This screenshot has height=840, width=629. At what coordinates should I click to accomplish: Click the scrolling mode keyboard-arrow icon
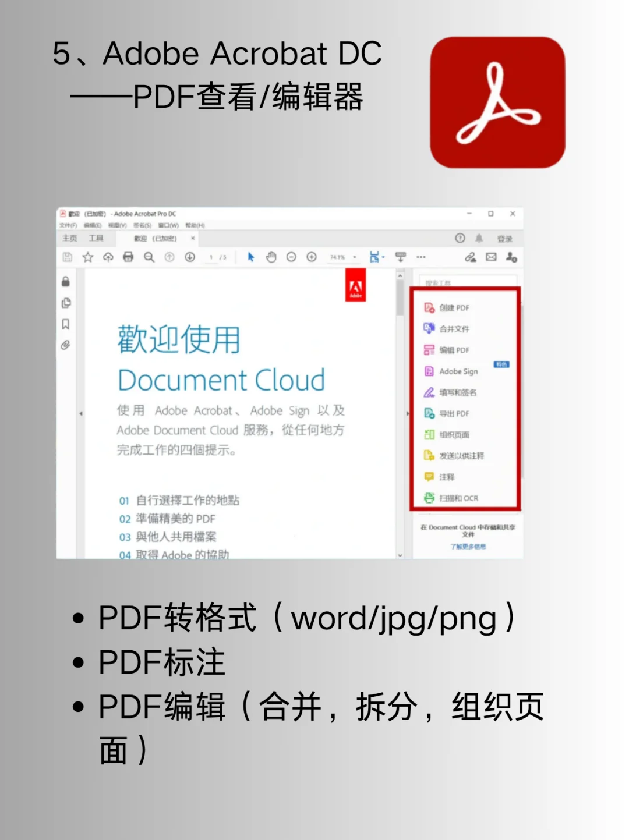pos(401,257)
